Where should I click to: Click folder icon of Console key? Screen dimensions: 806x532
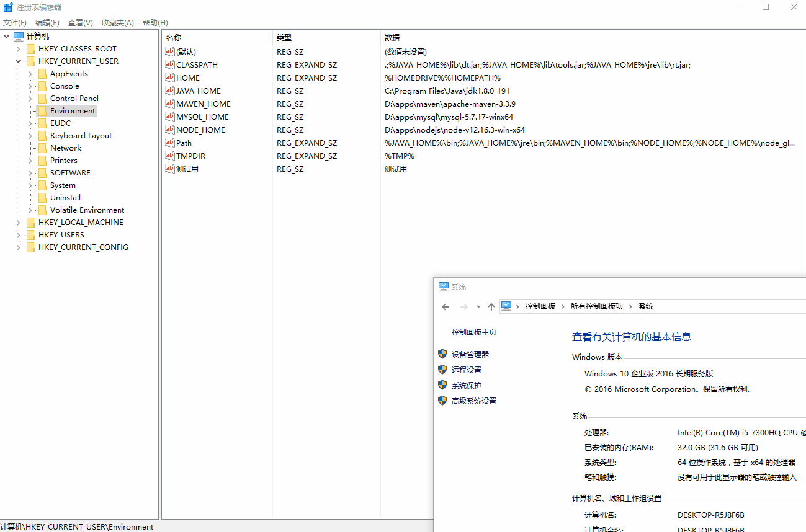pyautogui.click(x=42, y=86)
